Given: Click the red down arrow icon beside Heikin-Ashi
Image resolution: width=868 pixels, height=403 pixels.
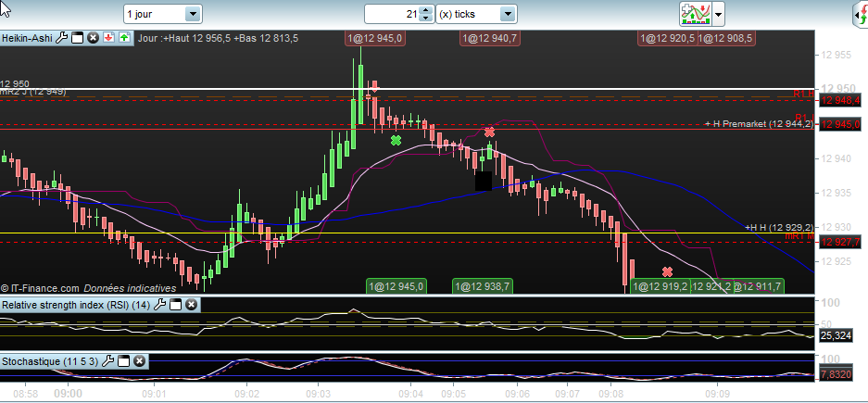Looking at the screenshot, I should pos(108,38).
